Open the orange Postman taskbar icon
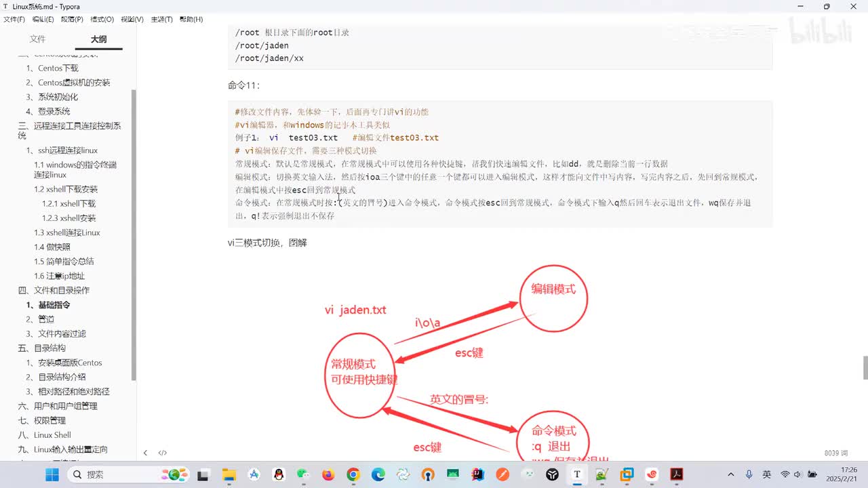The image size is (868, 488). tap(502, 474)
